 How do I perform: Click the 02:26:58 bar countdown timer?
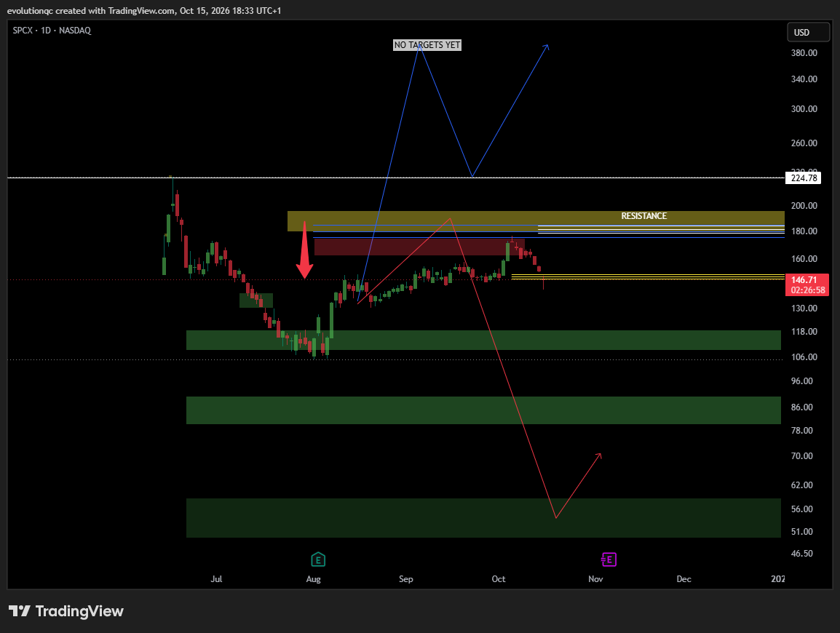point(808,290)
